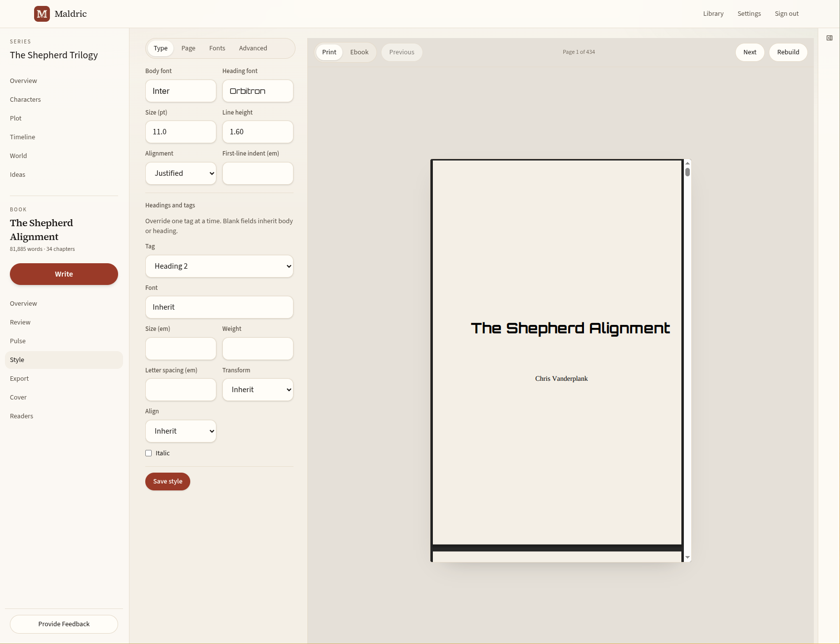Click the previewed title page
Image resolution: width=840 pixels, height=644 pixels.
(x=557, y=353)
